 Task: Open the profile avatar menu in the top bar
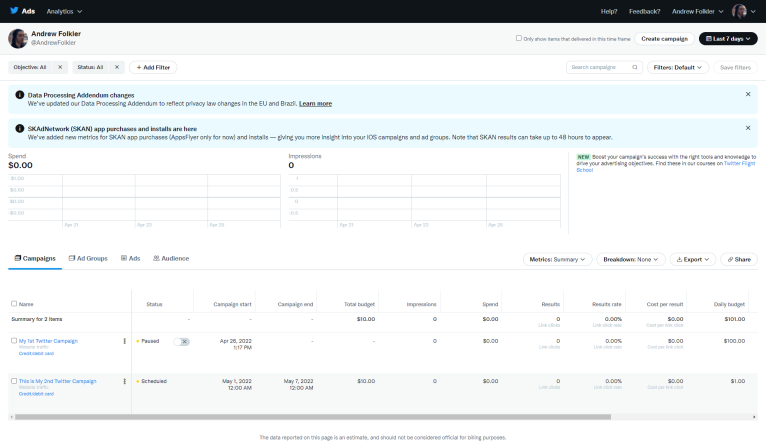740,11
